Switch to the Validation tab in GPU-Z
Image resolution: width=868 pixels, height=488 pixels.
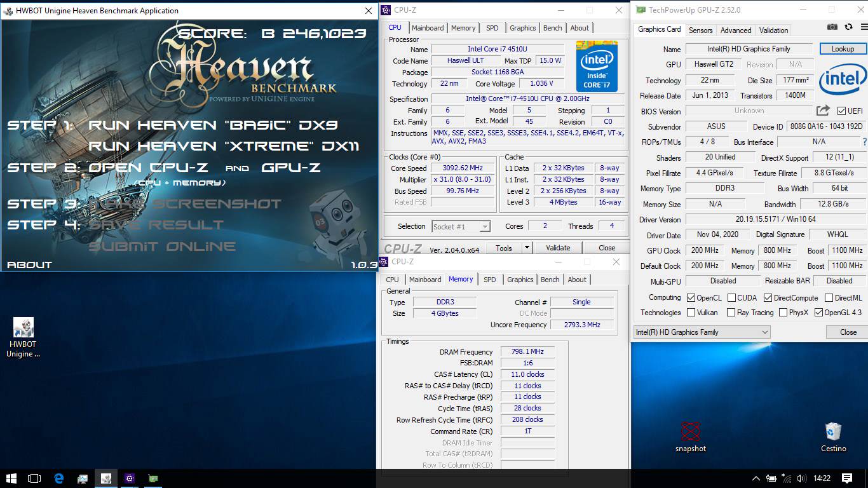click(773, 30)
